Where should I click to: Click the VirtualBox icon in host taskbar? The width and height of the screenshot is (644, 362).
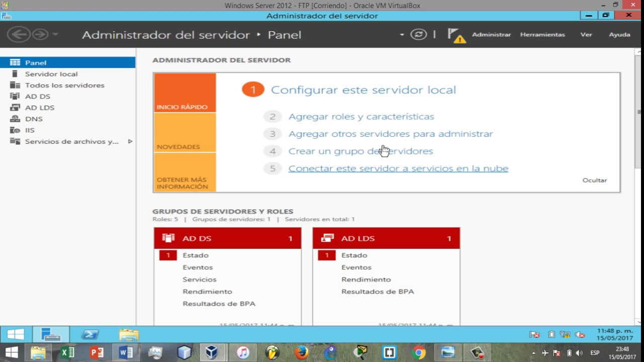(212, 353)
